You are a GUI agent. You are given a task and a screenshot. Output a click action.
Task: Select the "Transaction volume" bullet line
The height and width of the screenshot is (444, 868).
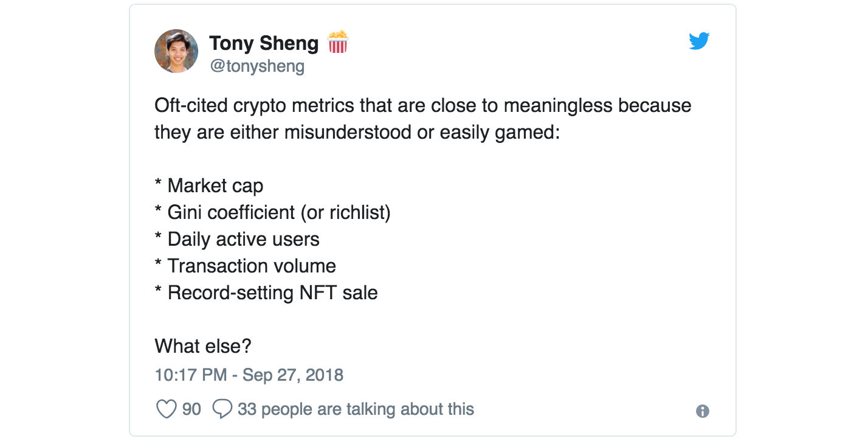[246, 266]
